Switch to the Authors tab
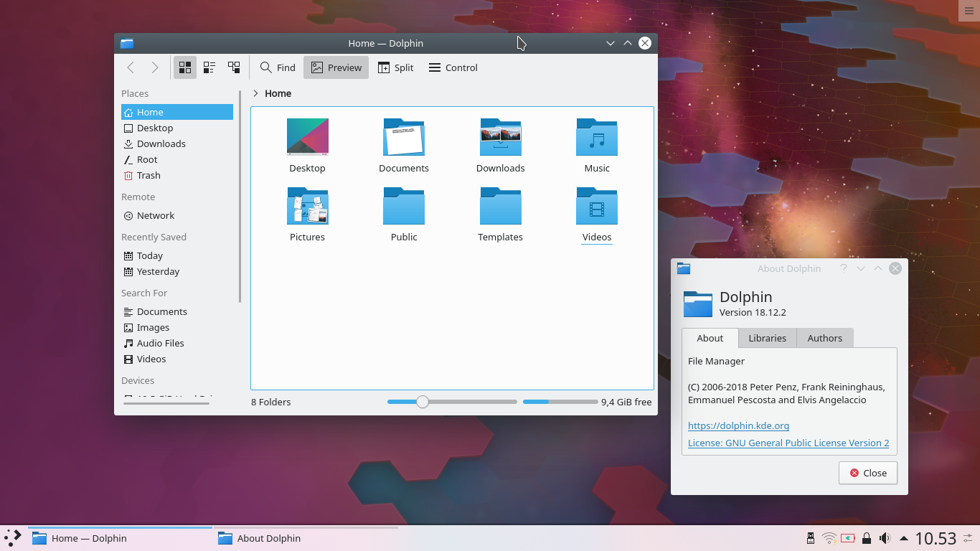The image size is (980, 551). 824,338
